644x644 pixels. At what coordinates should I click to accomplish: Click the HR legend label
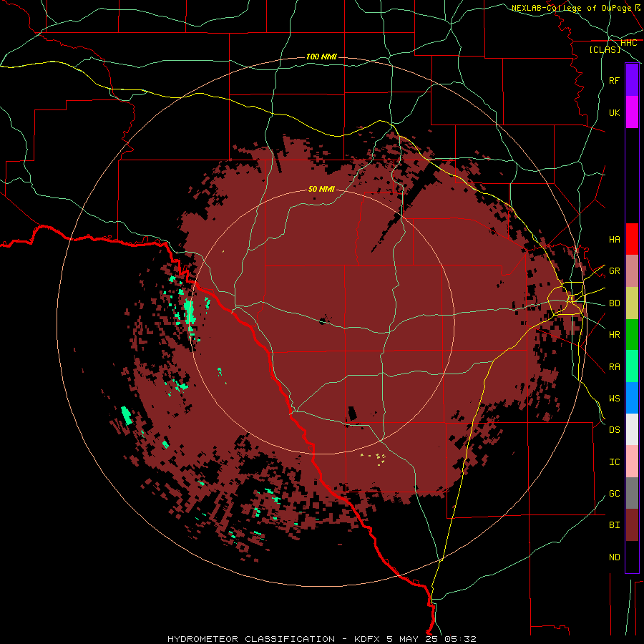614,335
